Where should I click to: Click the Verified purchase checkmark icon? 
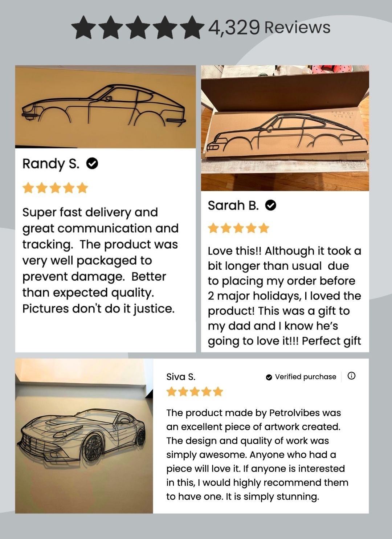coord(269,377)
